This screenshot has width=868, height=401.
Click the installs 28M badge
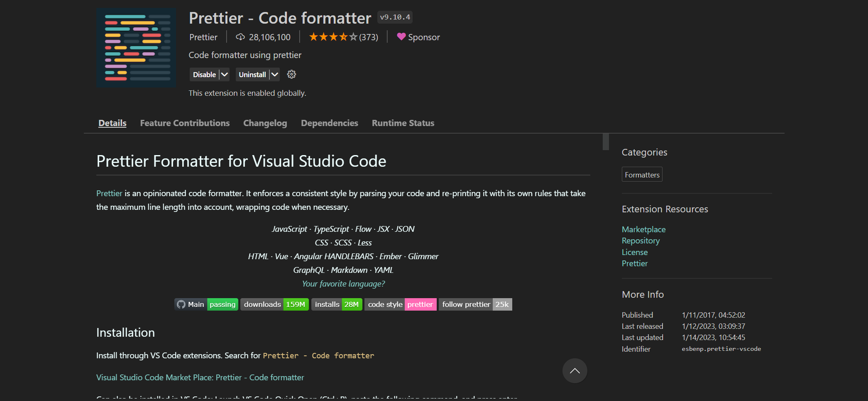pos(337,304)
